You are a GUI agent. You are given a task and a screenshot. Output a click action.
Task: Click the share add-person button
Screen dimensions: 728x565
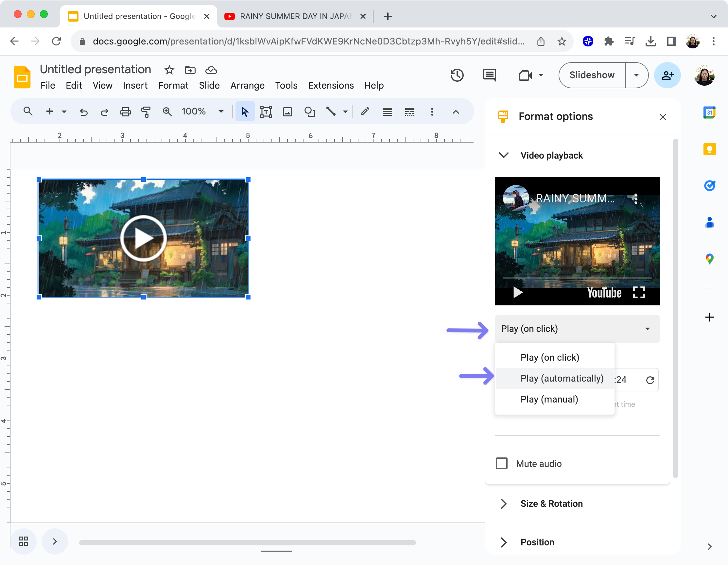[x=667, y=75]
